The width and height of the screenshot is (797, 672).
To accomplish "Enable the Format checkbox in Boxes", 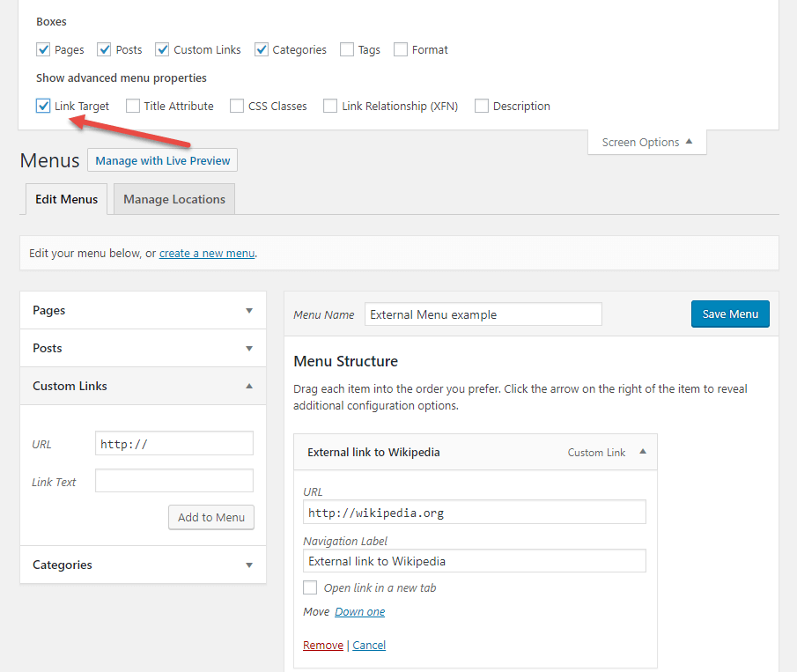I will pyautogui.click(x=401, y=49).
